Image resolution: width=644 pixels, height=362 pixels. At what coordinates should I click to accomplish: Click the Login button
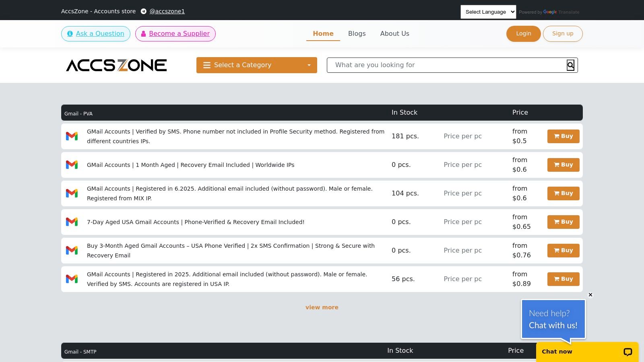tap(524, 34)
